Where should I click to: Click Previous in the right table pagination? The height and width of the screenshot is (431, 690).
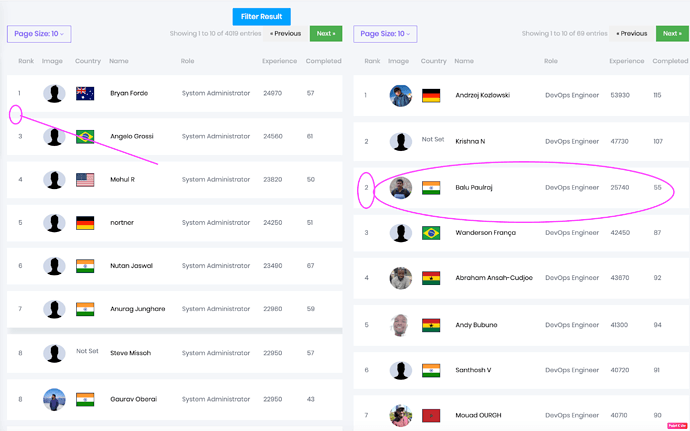pyautogui.click(x=631, y=34)
